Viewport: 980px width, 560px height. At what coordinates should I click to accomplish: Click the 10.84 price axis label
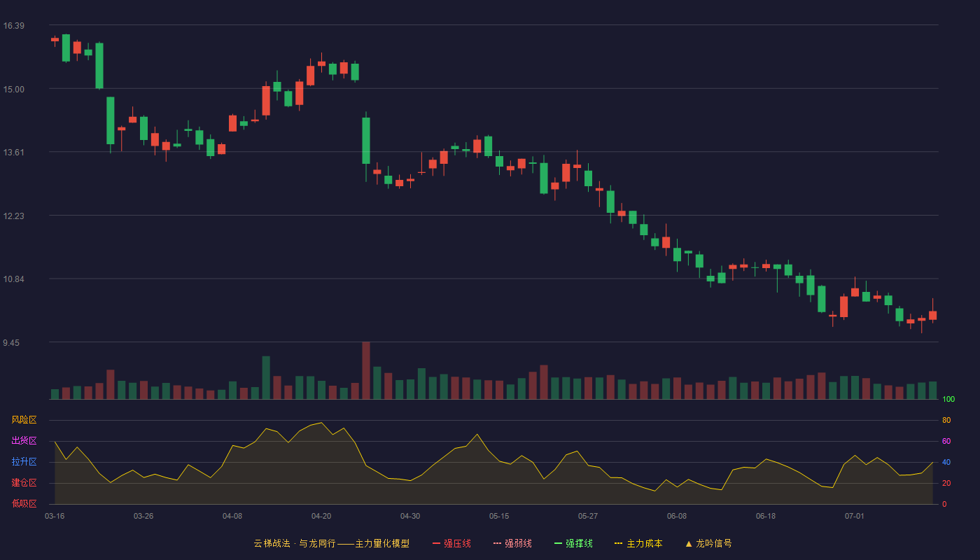[14, 279]
